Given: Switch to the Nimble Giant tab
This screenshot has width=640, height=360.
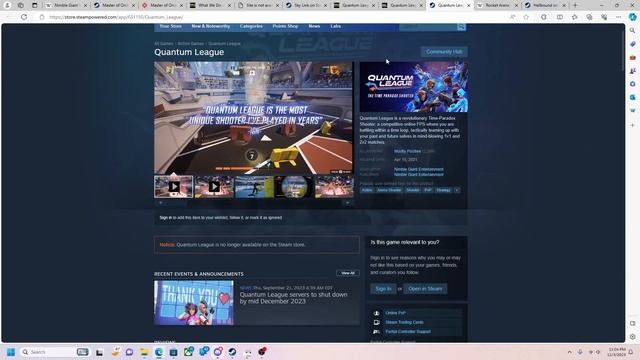Looking at the screenshot, I should point(67,5).
